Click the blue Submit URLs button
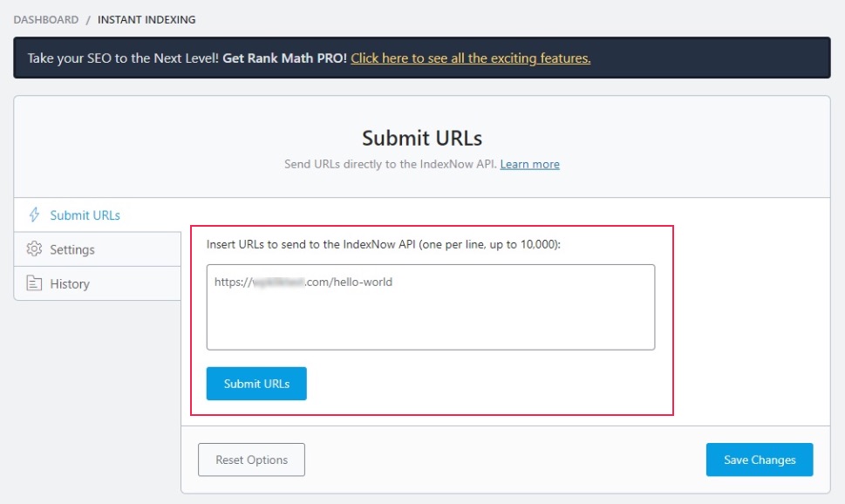 coord(256,384)
